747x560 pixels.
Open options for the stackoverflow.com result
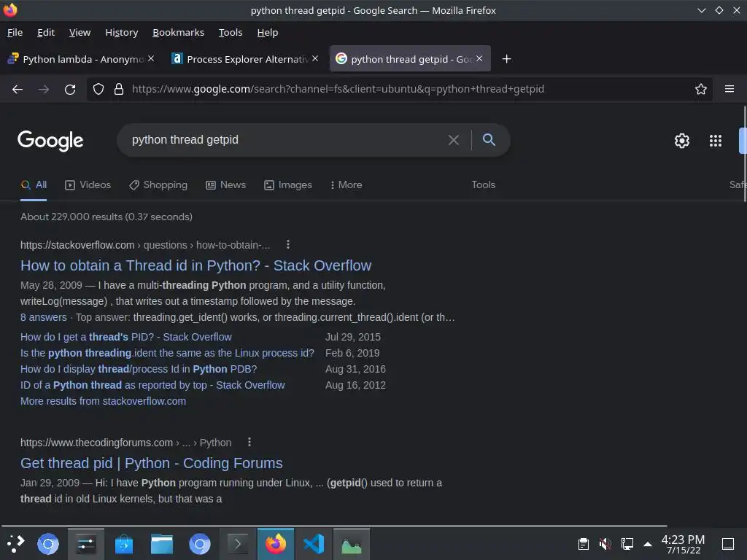click(287, 244)
